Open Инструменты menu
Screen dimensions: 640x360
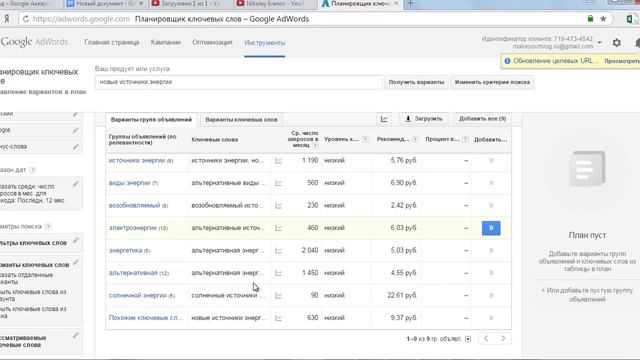tap(264, 42)
